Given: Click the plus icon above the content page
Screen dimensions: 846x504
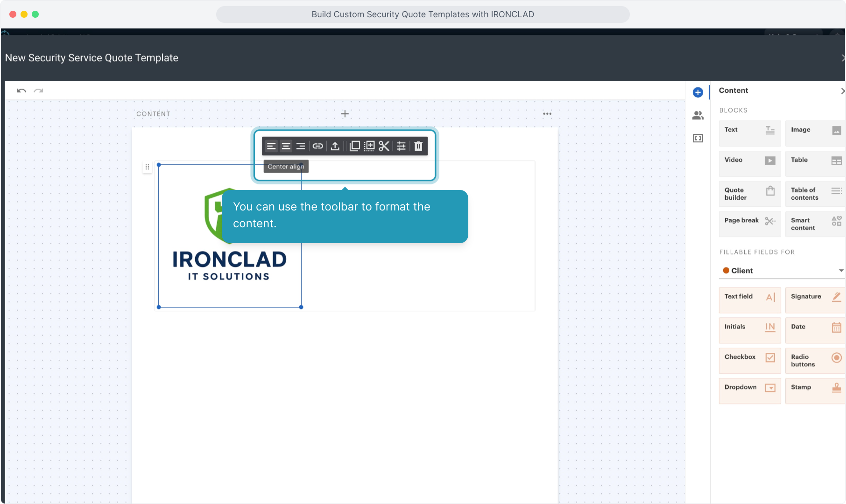Looking at the screenshot, I should pos(345,114).
